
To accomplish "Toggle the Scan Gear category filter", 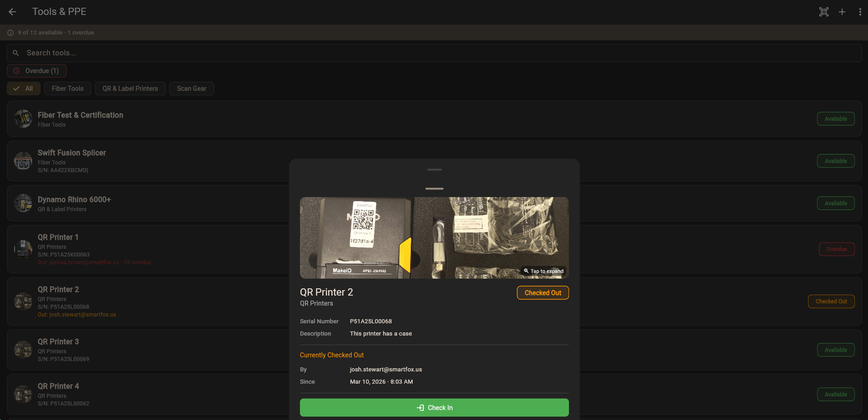I will click(x=191, y=88).
